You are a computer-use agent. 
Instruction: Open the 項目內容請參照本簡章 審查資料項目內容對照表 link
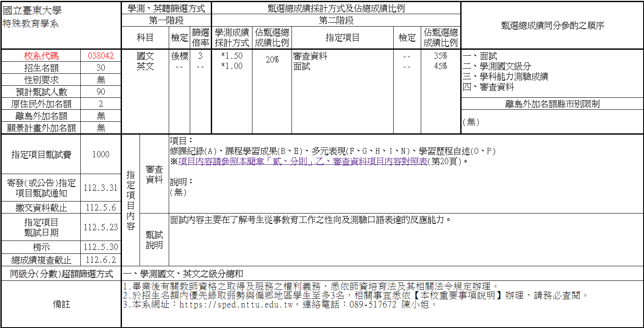click(x=303, y=161)
